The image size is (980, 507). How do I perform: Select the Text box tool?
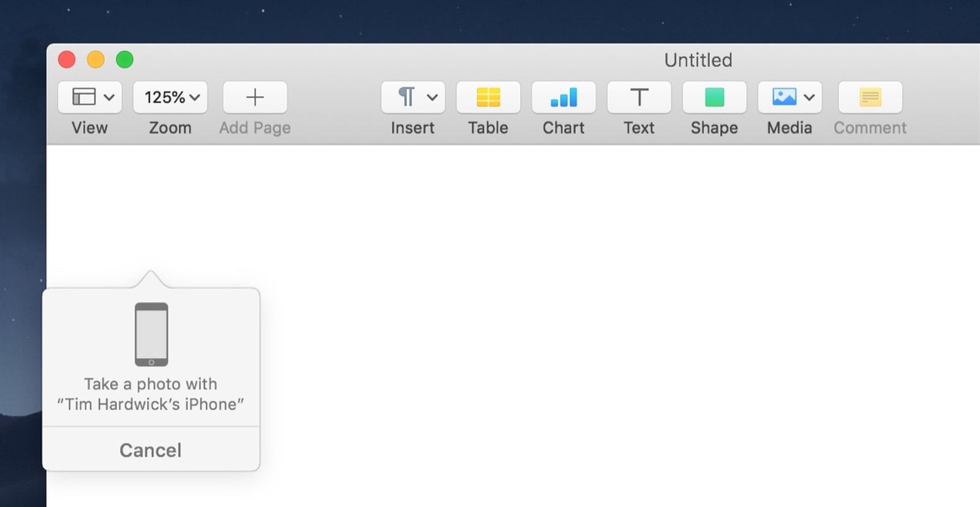tap(639, 97)
